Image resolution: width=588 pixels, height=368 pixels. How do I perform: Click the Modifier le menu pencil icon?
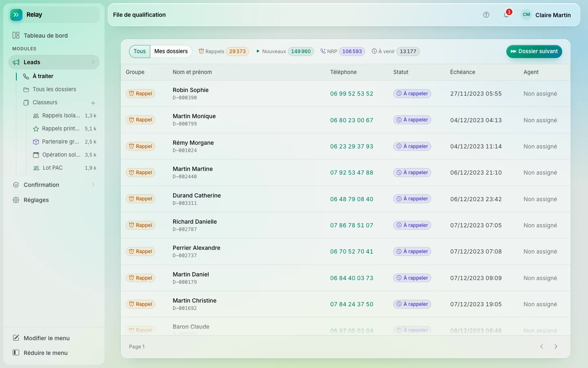16,338
